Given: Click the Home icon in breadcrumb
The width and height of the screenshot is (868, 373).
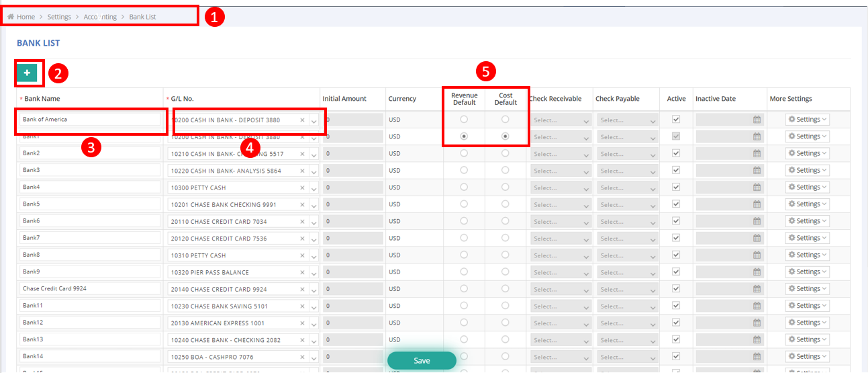Looking at the screenshot, I should (11, 17).
